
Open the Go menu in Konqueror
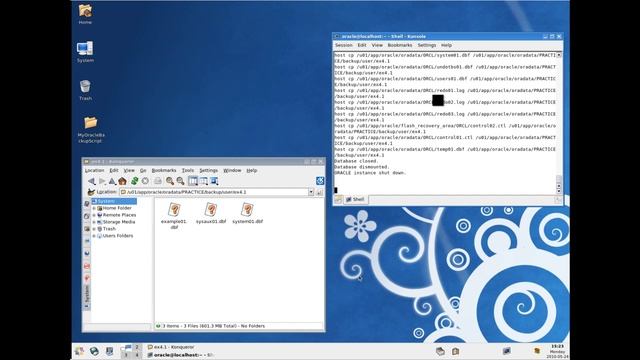143,170
